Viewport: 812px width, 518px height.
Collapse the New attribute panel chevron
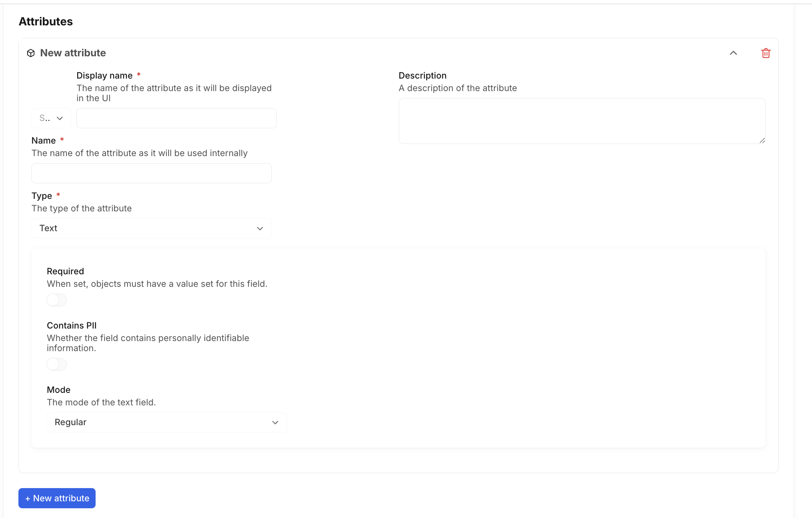[x=733, y=53]
